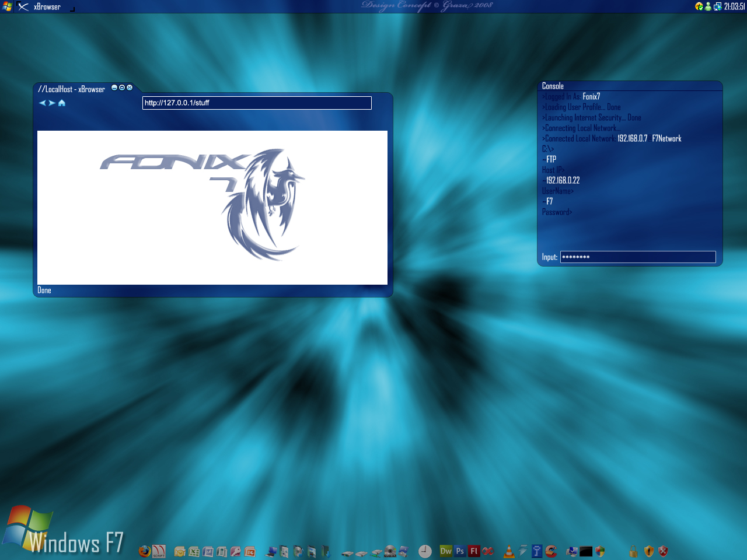The height and width of the screenshot is (560, 747).
Task: Launch Firefox from the dock
Action: [145, 551]
